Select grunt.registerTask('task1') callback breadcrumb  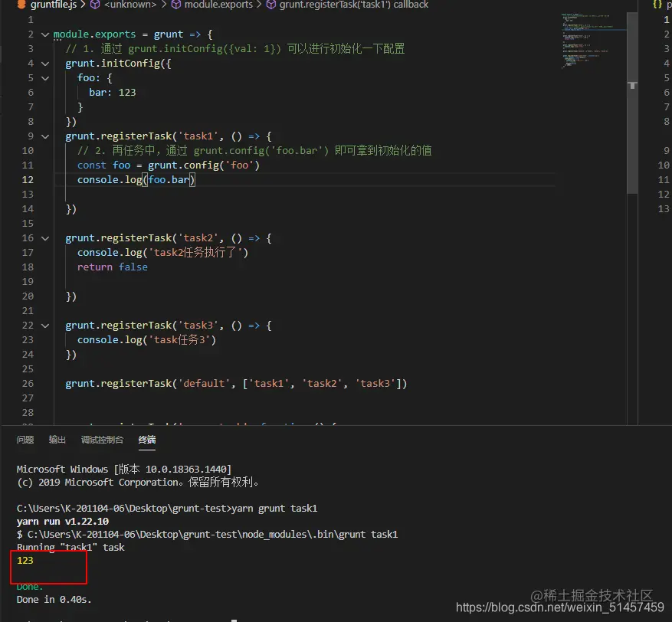click(353, 5)
